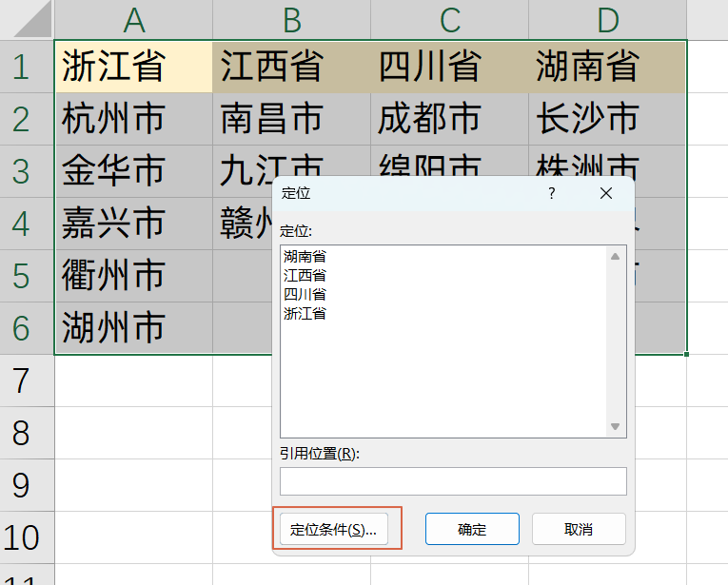Select row 9 header
The width and height of the screenshot is (728, 585).
[x=27, y=486]
